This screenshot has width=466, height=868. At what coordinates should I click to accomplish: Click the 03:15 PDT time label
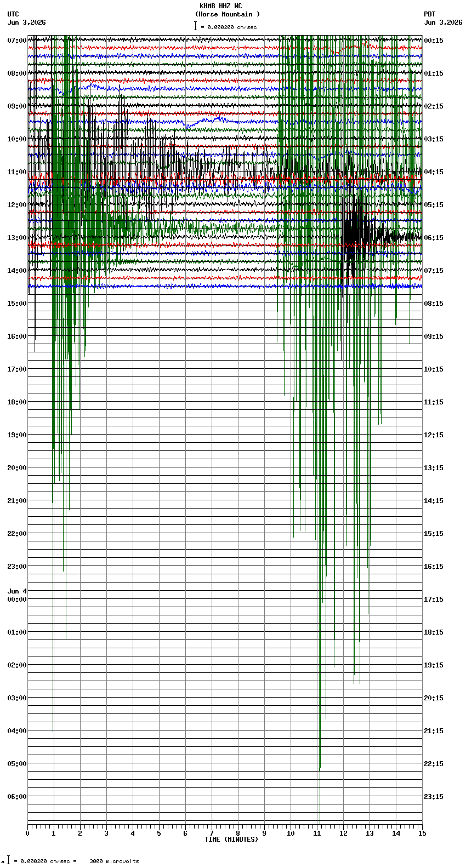434,139
